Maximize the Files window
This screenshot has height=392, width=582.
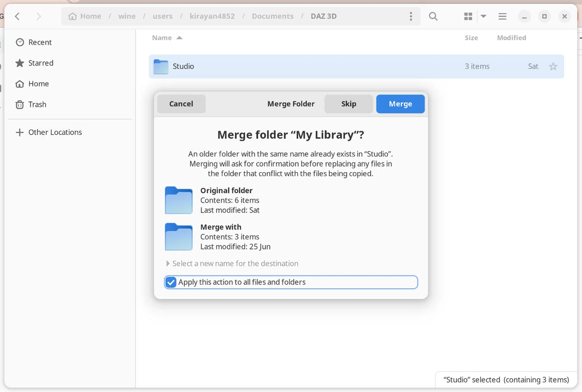544,16
